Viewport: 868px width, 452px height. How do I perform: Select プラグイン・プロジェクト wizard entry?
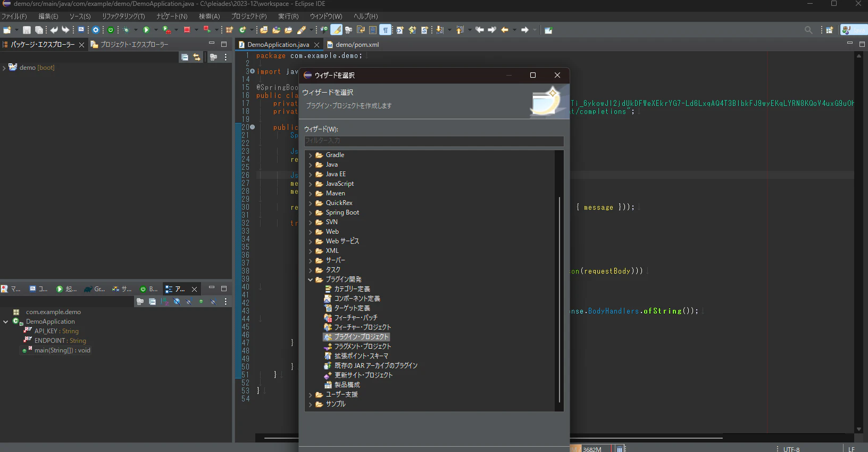tap(357, 337)
